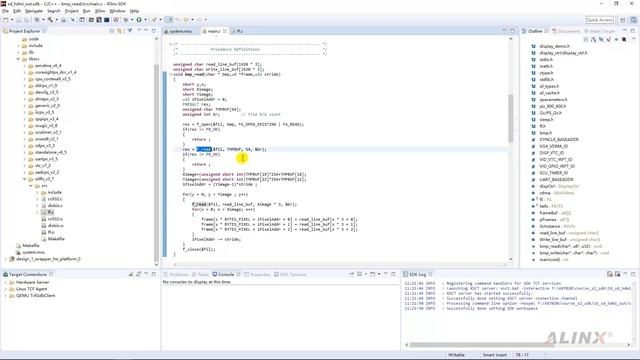Screen dimensions: 640x360
Task: Expand the include folder under src
Action: click(x=38, y=192)
